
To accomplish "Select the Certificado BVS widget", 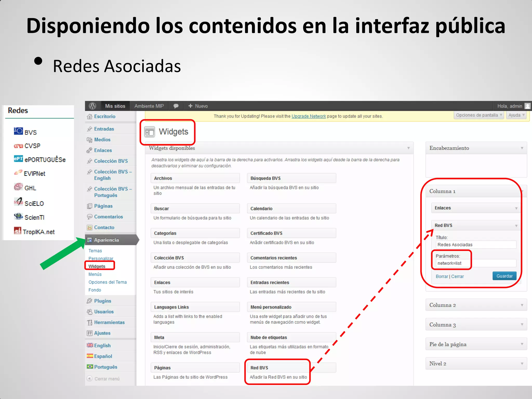I will click(291, 233).
